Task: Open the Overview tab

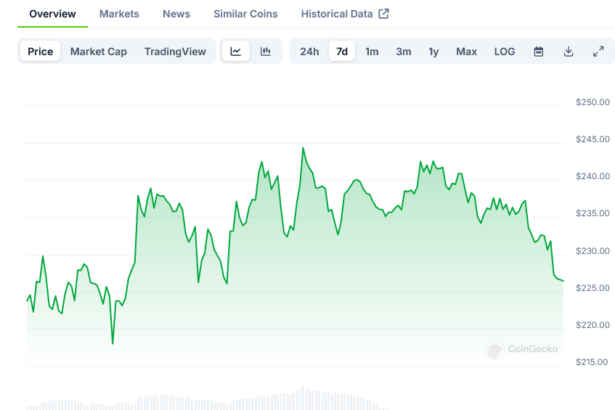Action: 52,14
